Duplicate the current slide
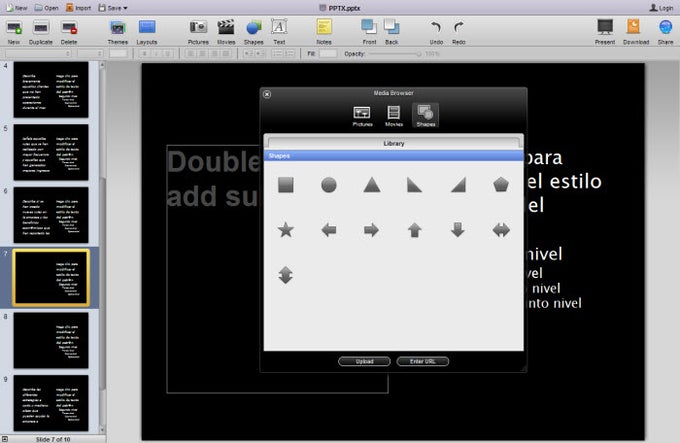Image resolution: width=680 pixels, height=443 pixels. point(41,32)
